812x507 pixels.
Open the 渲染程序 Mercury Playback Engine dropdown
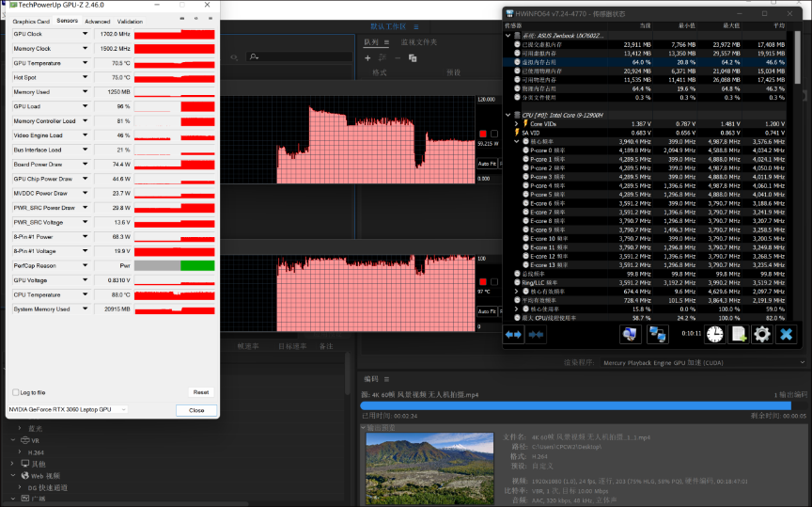click(704, 362)
